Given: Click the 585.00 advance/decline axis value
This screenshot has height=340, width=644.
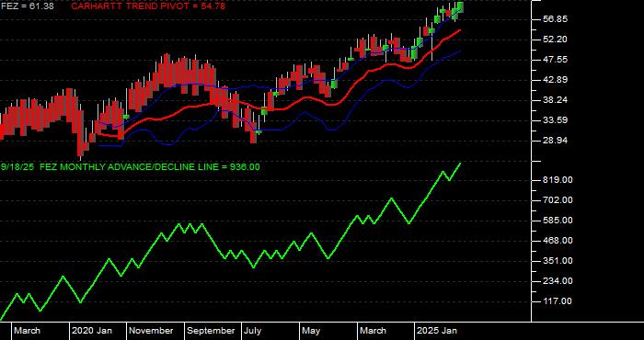Looking at the screenshot, I should click(558, 221).
